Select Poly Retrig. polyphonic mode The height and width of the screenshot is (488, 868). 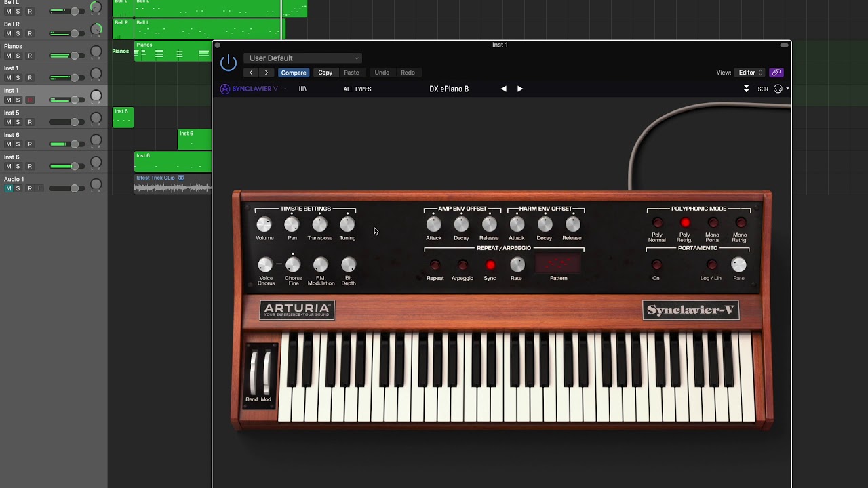coord(685,222)
